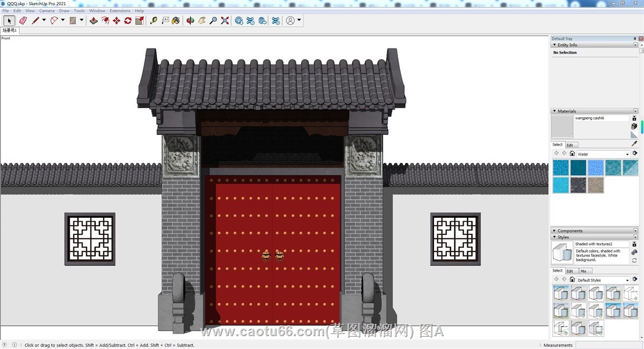
Task: Open the Camera menu
Action: (47, 11)
